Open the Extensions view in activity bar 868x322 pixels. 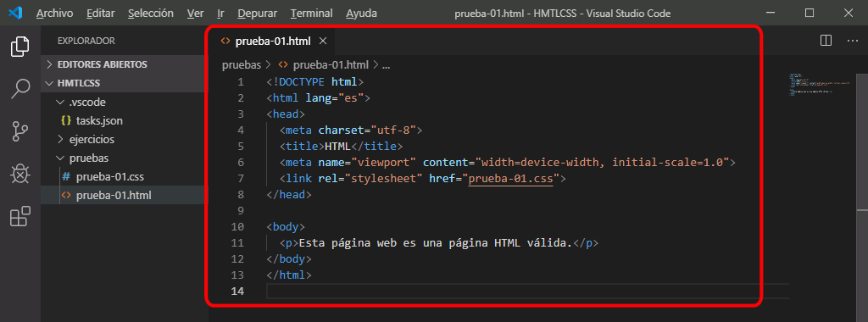tap(20, 216)
